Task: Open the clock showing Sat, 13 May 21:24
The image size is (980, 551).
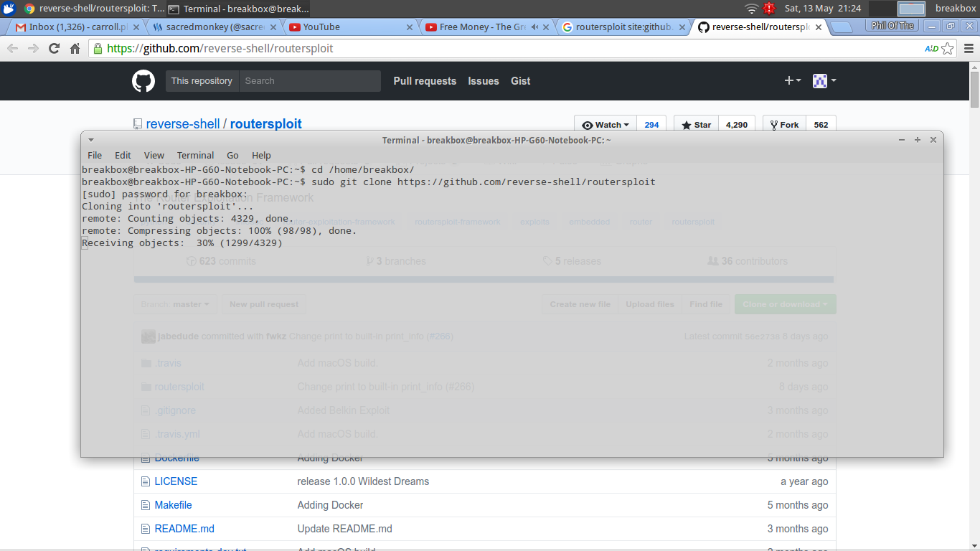Action: (x=822, y=9)
